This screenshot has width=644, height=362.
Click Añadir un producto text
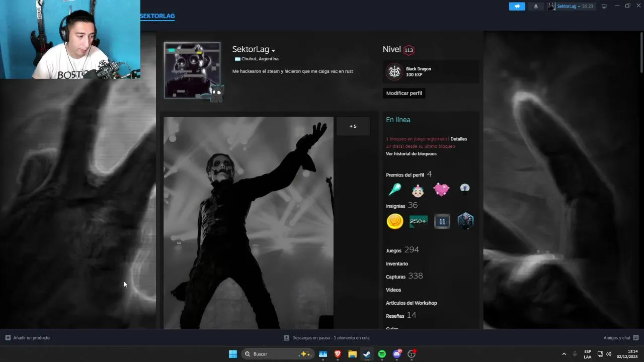coord(32,338)
